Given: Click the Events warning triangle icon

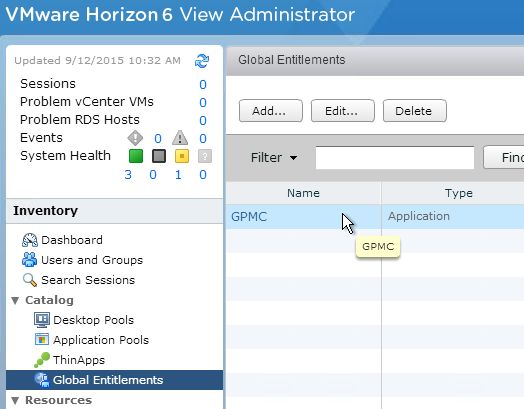Looking at the screenshot, I should 180,138.
